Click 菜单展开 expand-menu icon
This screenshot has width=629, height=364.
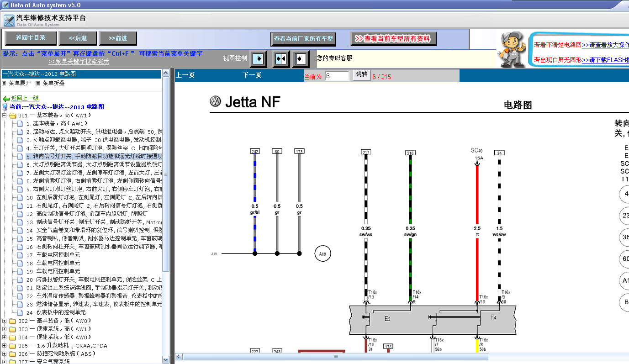(x=4, y=83)
